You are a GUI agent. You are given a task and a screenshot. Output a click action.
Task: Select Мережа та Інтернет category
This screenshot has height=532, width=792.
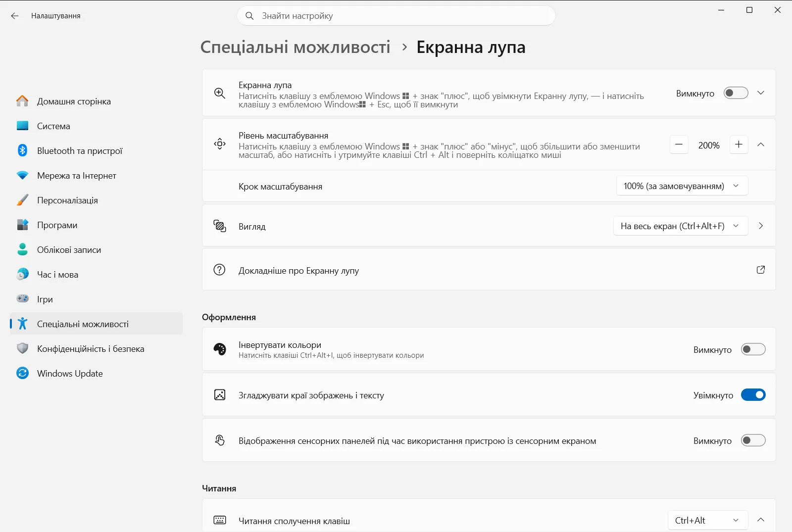pyautogui.click(x=96, y=175)
